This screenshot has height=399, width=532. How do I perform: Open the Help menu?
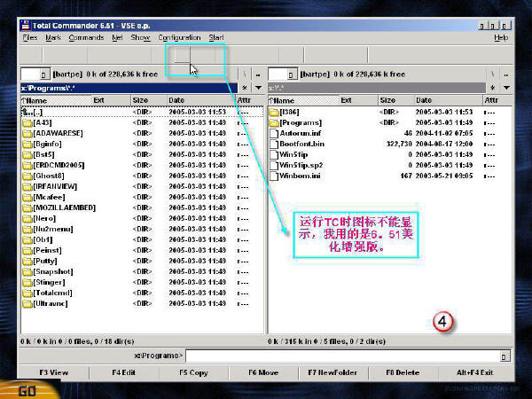501,37
